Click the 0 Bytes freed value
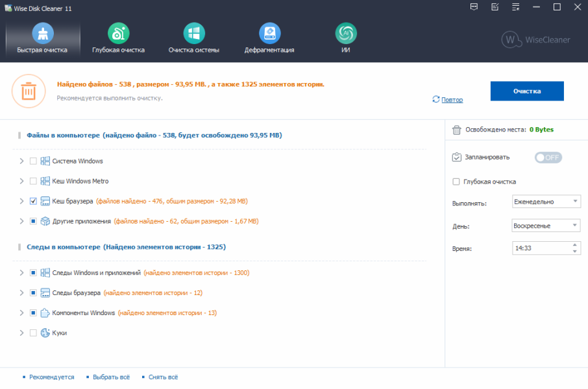588x389 pixels. click(x=541, y=130)
